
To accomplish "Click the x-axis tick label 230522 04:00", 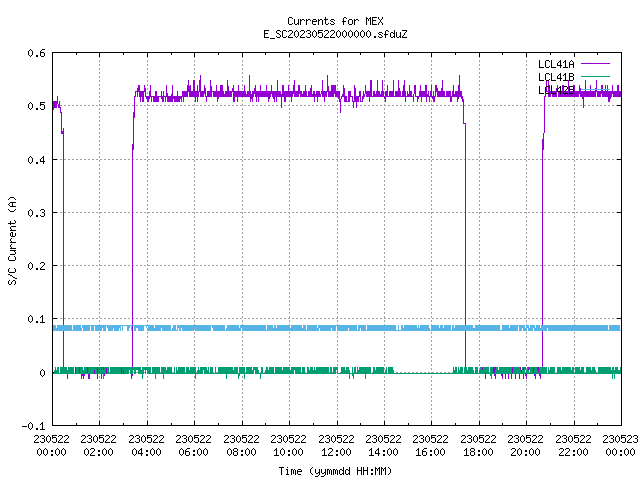I will pos(147,445).
